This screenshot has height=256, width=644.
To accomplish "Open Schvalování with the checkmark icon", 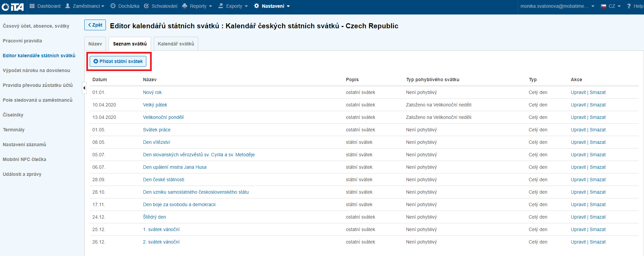I will pyautogui.click(x=146, y=6).
